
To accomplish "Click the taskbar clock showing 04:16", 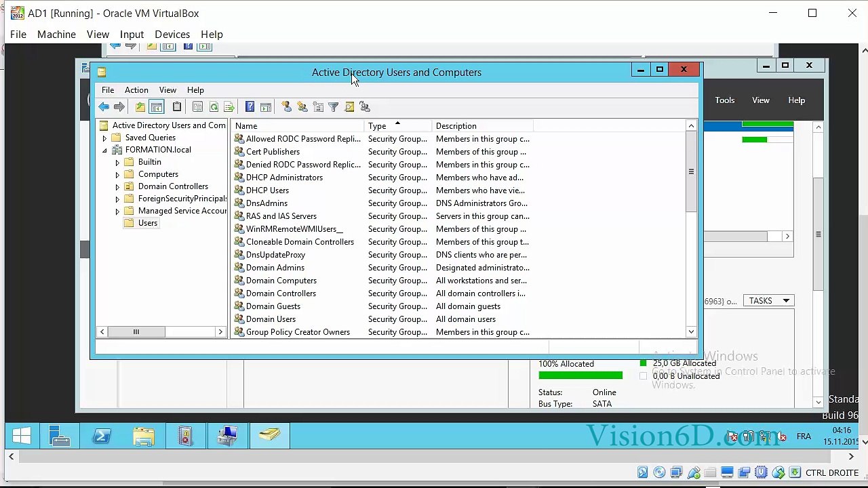I will click(841, 436).
